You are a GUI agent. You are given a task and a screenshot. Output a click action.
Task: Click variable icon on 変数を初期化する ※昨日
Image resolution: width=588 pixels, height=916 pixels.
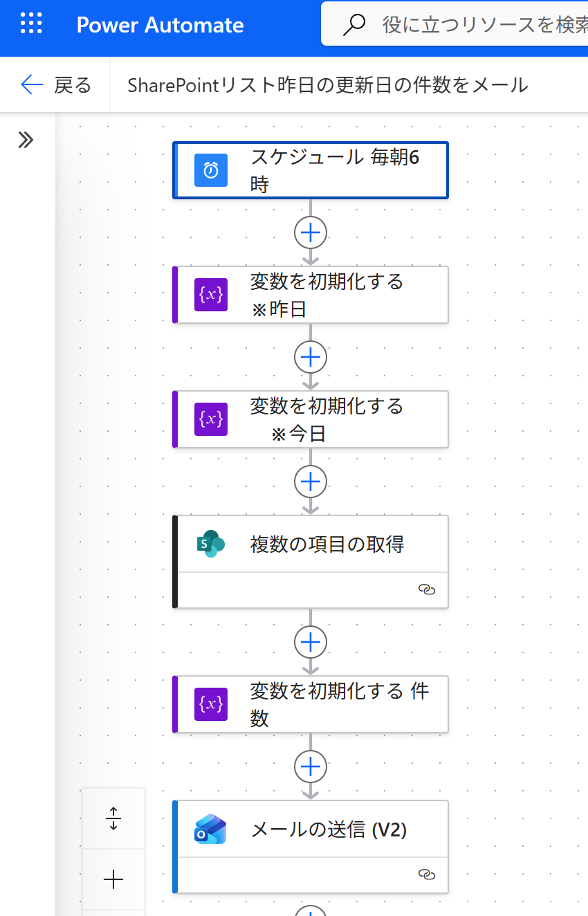(211, 295)
